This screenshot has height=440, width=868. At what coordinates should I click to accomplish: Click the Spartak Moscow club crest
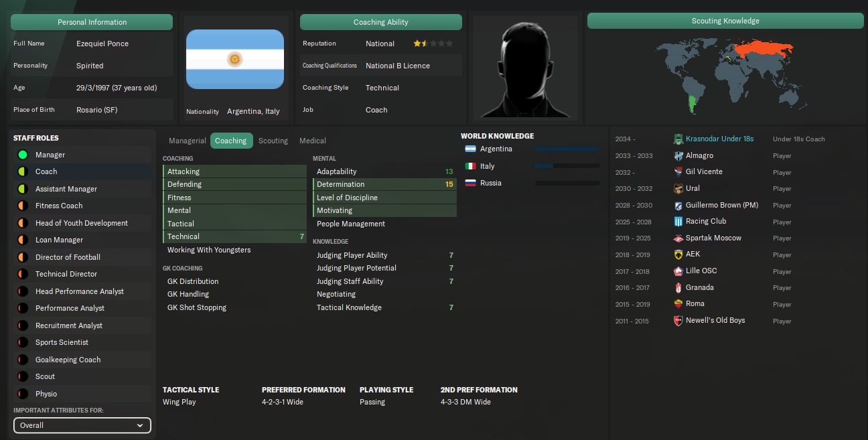(678, 238)
